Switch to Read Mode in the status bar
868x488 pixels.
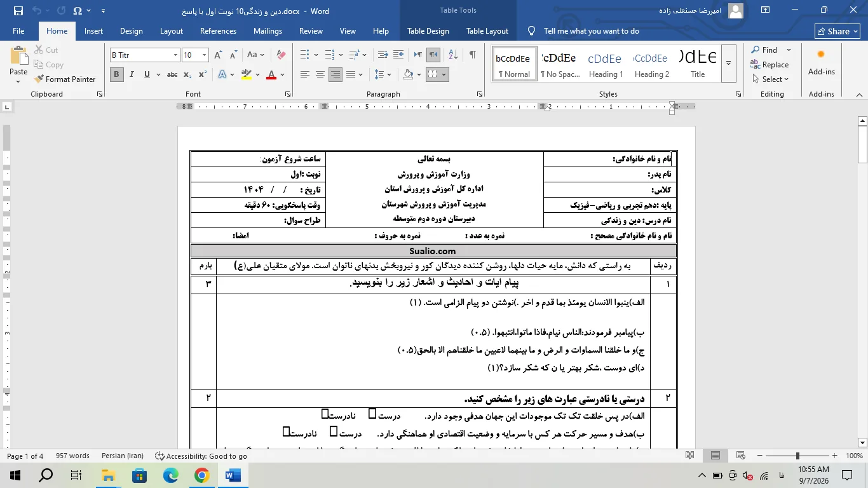690,456
